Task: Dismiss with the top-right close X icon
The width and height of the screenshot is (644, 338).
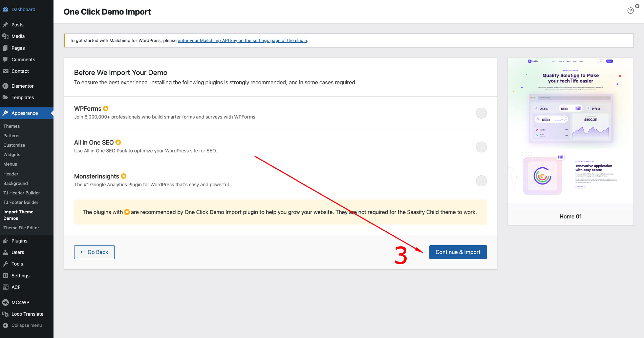Action: point(637,6)
